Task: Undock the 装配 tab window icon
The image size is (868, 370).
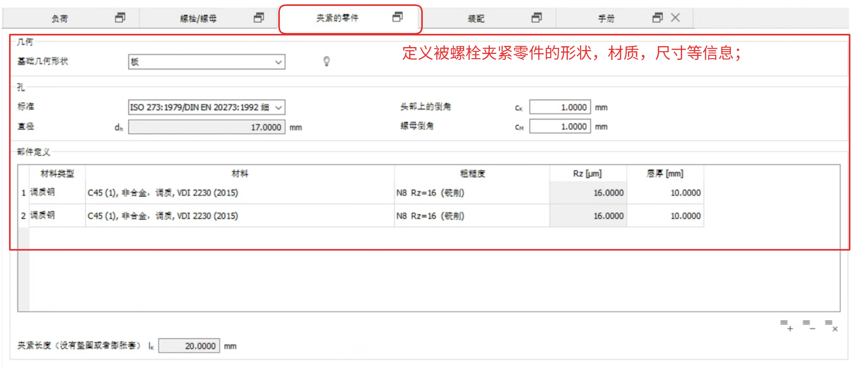Action: pyautogui.click(x=537, y=18)
